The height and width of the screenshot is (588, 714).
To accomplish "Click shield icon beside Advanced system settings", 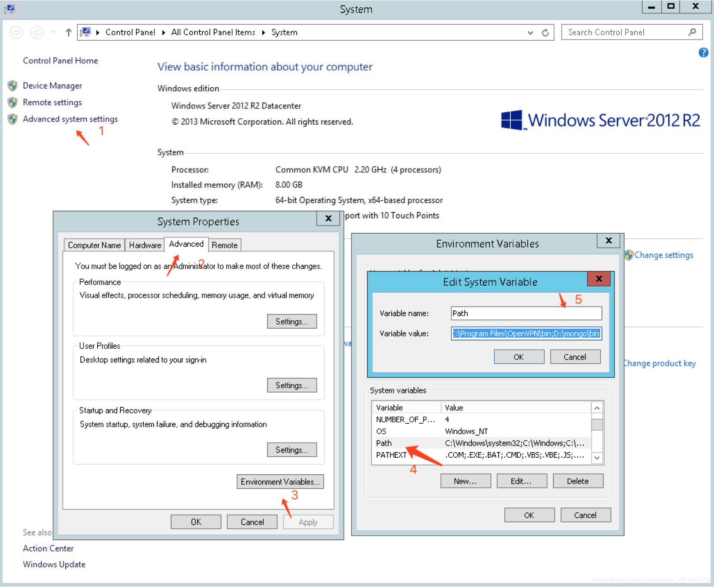I will point(13,119).
